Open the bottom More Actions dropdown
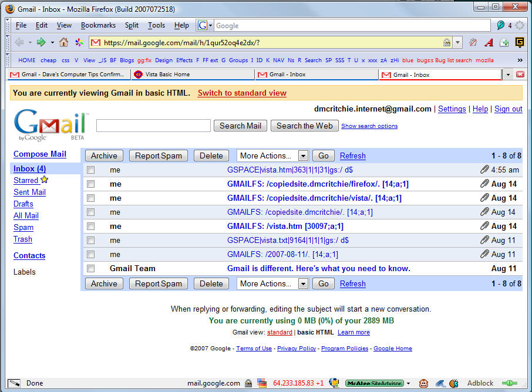The width and height of the screenshot is (532, 392). pyautogui.click(x=272, y=283)
